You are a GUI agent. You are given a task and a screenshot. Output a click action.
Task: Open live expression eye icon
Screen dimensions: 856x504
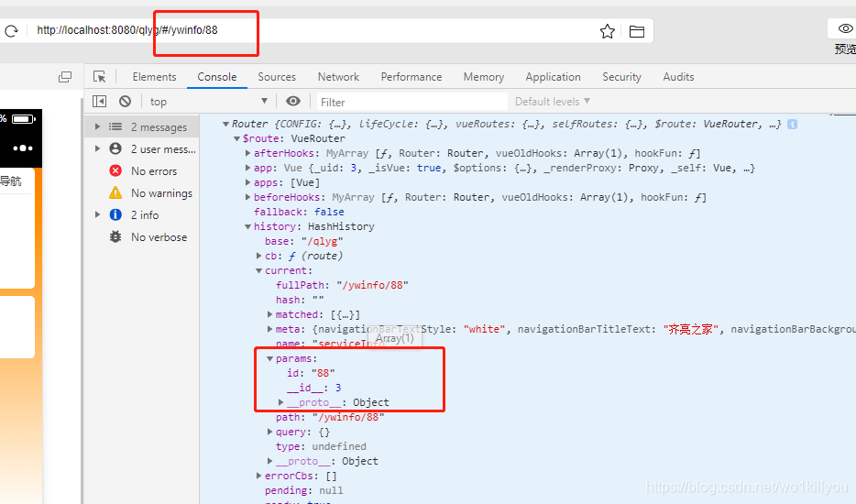293,101
